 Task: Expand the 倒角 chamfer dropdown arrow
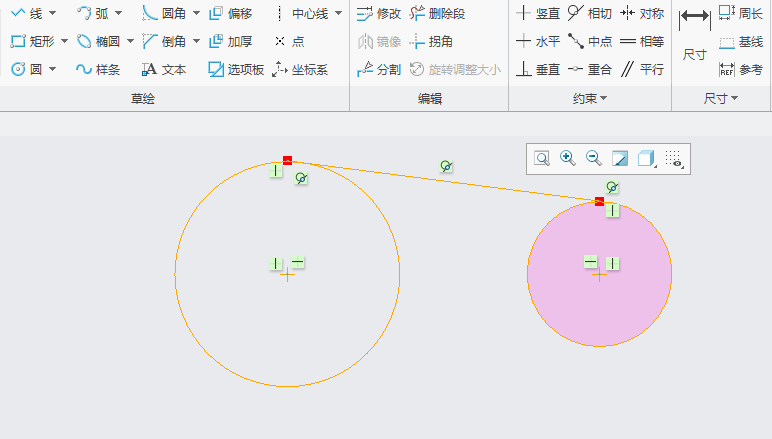[196, 41]
